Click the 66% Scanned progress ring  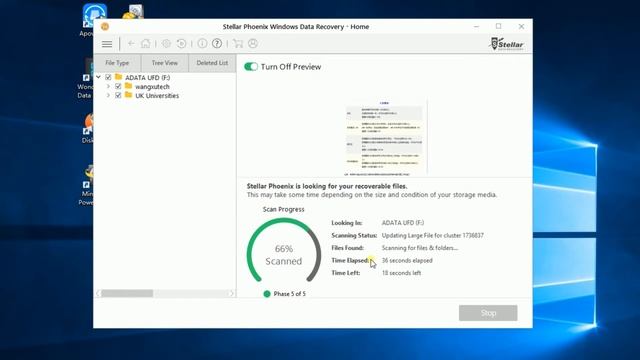coord(284,250)
